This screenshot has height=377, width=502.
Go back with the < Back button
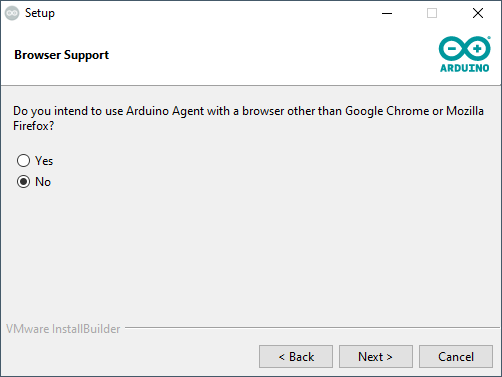pos(296,357)
